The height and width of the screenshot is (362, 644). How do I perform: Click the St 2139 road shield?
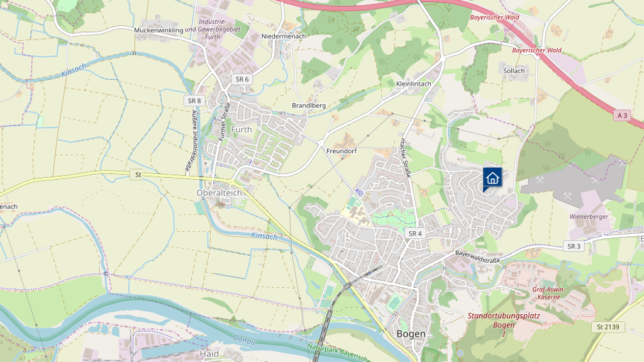(608, 327)
